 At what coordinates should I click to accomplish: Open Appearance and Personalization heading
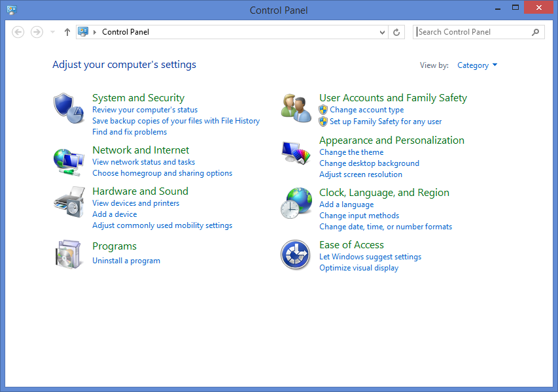[x=392, y=140]
